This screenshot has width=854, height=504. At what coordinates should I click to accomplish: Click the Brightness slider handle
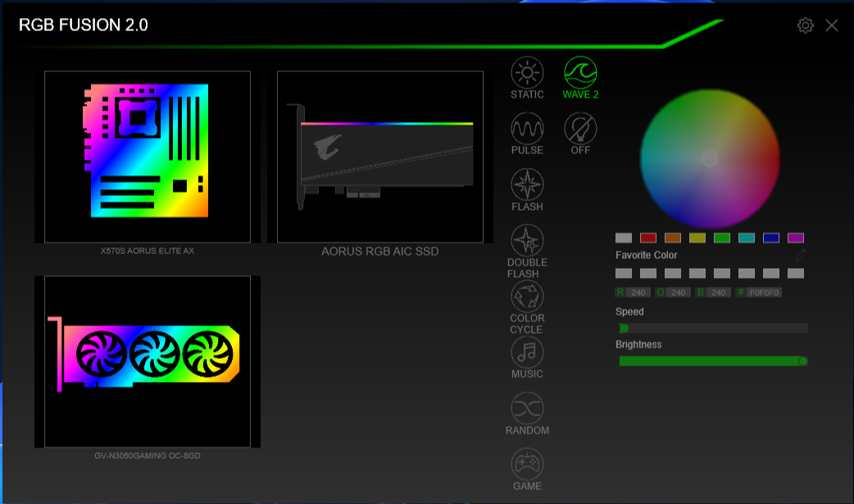804,360
